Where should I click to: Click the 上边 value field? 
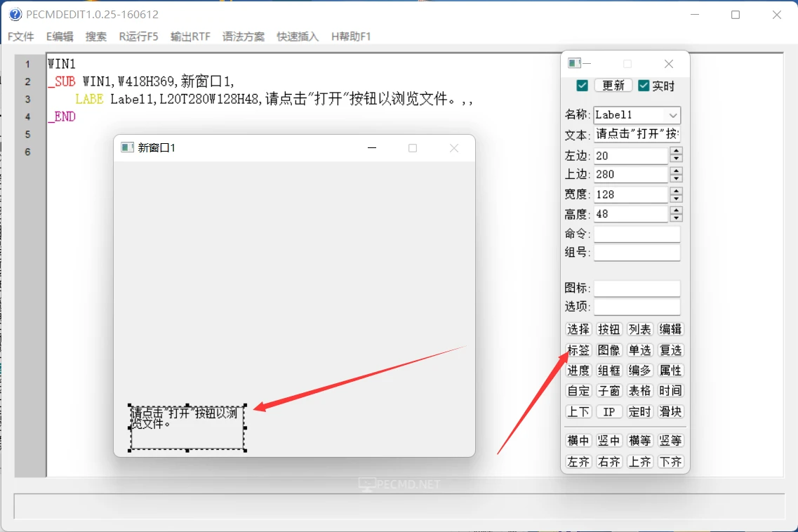pyautogui.click(x=631, y=175)
